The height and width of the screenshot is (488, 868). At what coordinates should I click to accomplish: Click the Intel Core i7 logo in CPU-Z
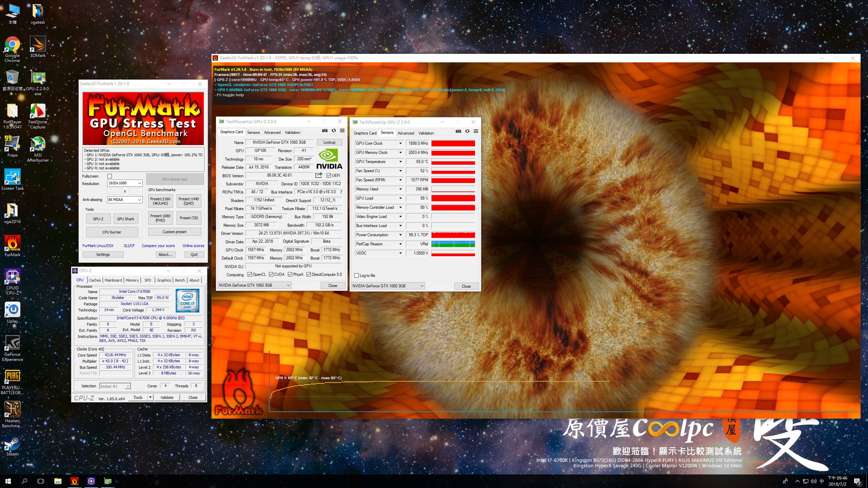(188, 300)
